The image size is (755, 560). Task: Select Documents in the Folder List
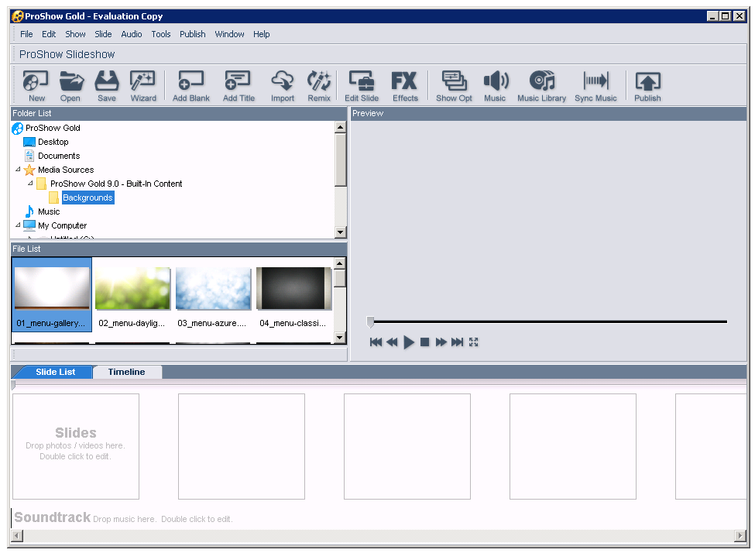click(59, 156)
